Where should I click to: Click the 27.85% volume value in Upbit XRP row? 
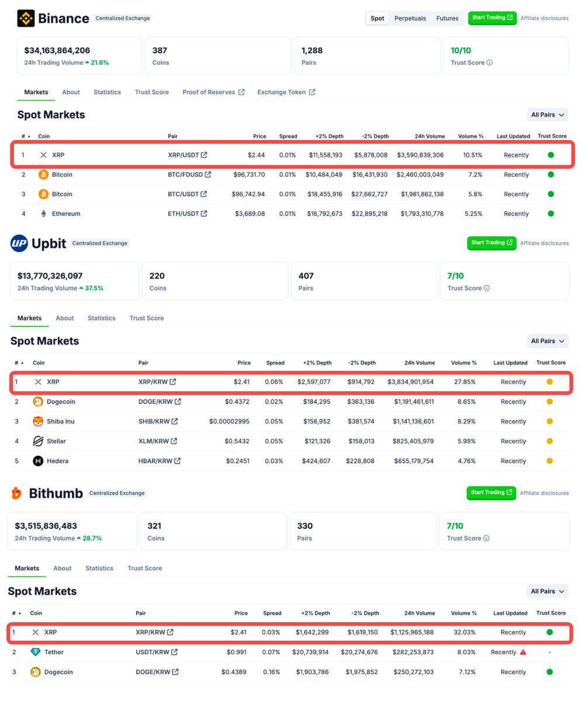pyautogui.click(x=465, y=382)
